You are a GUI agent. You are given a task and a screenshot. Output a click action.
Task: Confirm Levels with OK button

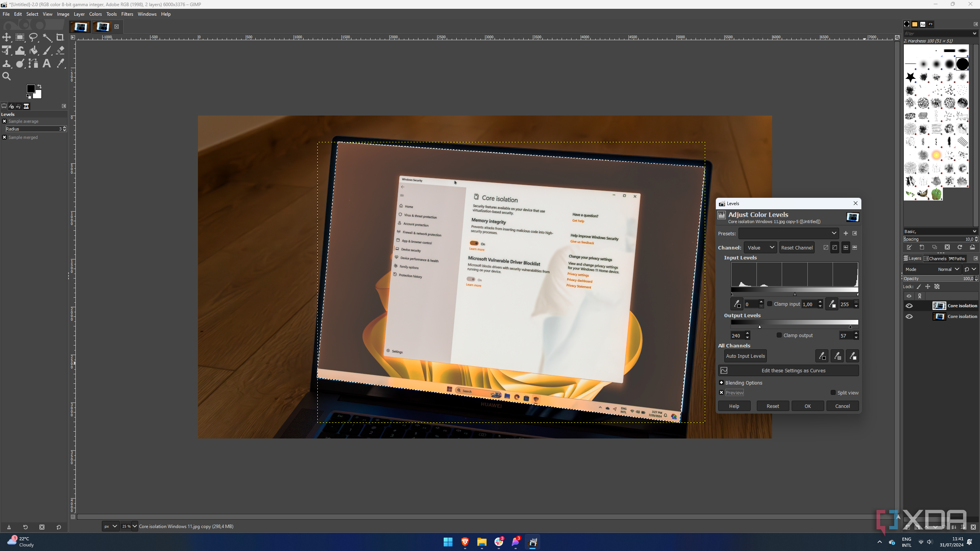(808, 406)
